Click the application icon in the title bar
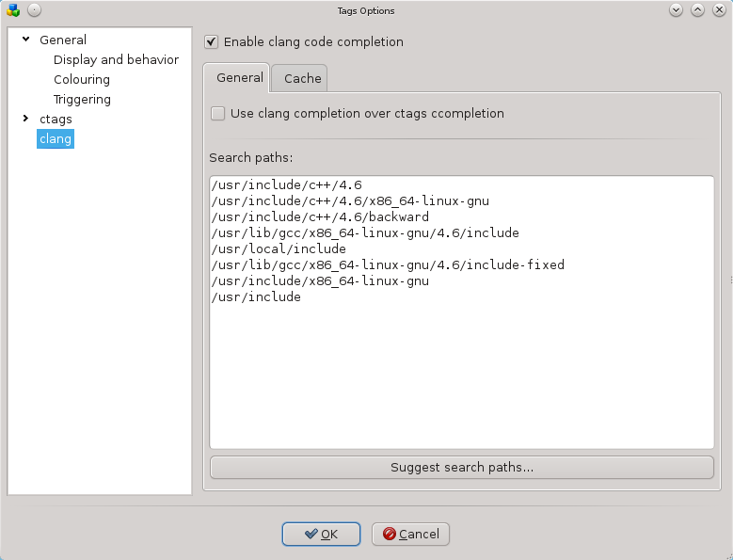 coord(13,10)
